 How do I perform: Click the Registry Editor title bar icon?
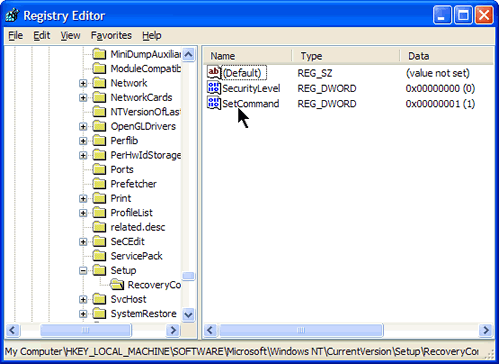click(x=13, y=15)
